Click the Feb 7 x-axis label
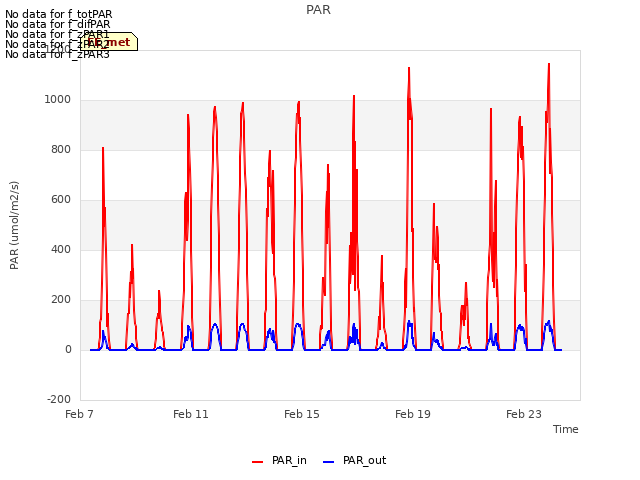The height and width of the screenshot is (480, 640). [79, 414]
